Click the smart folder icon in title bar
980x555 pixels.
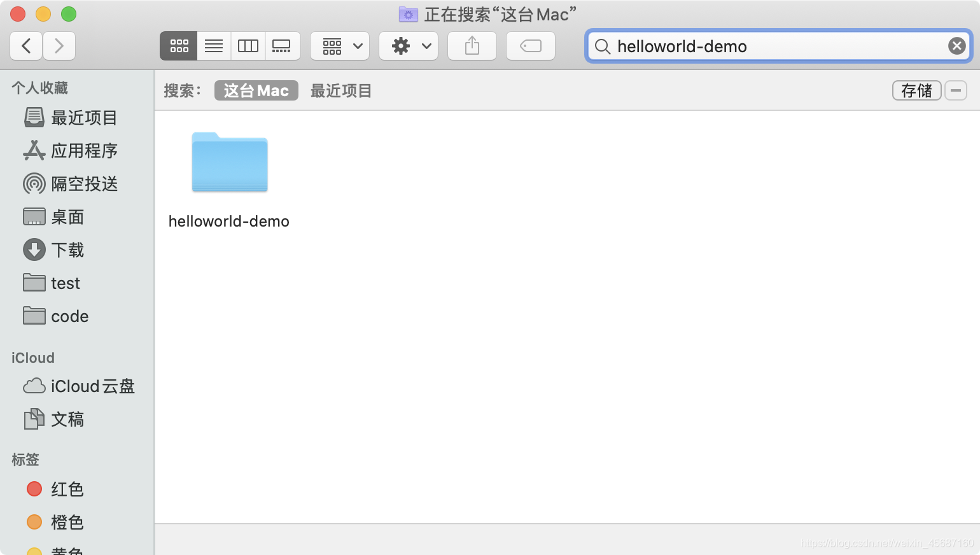(x=408, y=14)
